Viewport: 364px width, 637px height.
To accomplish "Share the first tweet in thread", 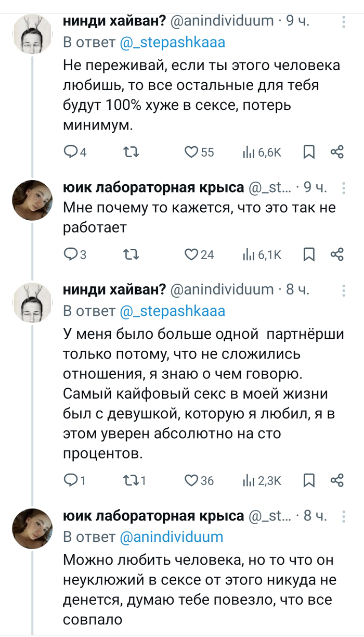I will [337, 152].
